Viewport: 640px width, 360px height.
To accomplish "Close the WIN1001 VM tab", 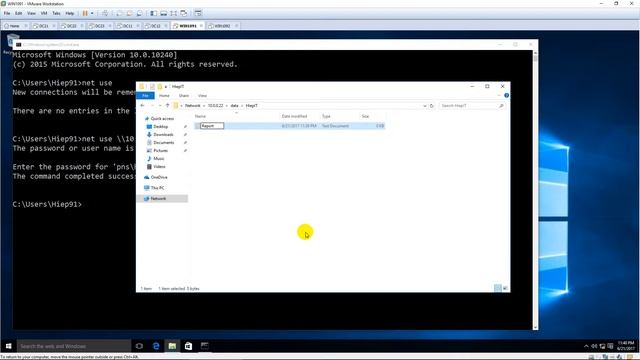I will point(201,26).
